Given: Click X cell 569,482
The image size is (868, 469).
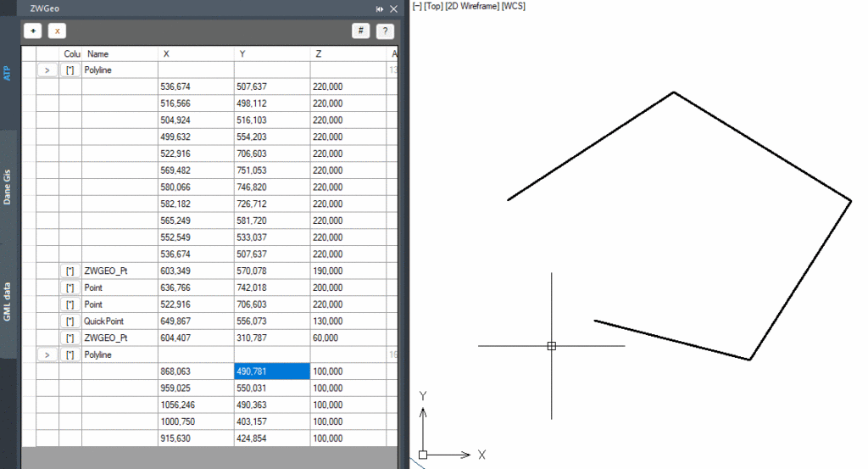Looking at the screenshot, I should pyautogui.click(x=196, y=170).
